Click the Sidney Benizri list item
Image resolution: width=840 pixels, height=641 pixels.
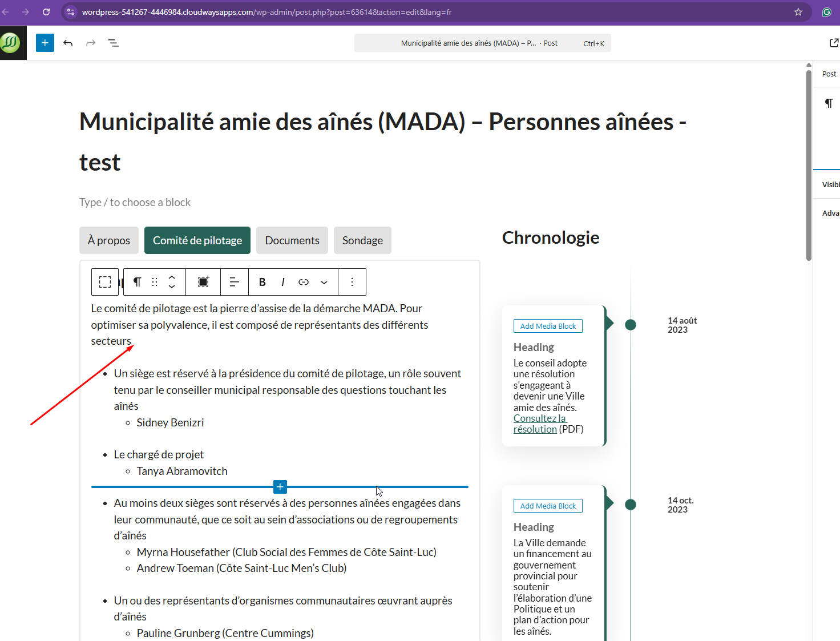pos(170,422)
